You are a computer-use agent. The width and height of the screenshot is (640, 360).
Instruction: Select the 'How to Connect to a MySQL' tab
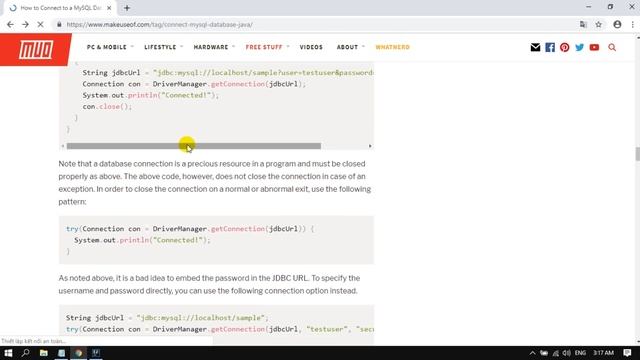point(60,8)
